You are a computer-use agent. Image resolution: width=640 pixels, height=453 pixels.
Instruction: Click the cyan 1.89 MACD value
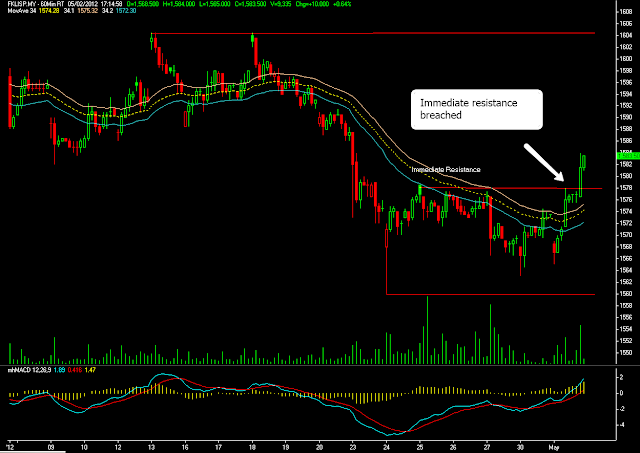[x=59, y=370]
